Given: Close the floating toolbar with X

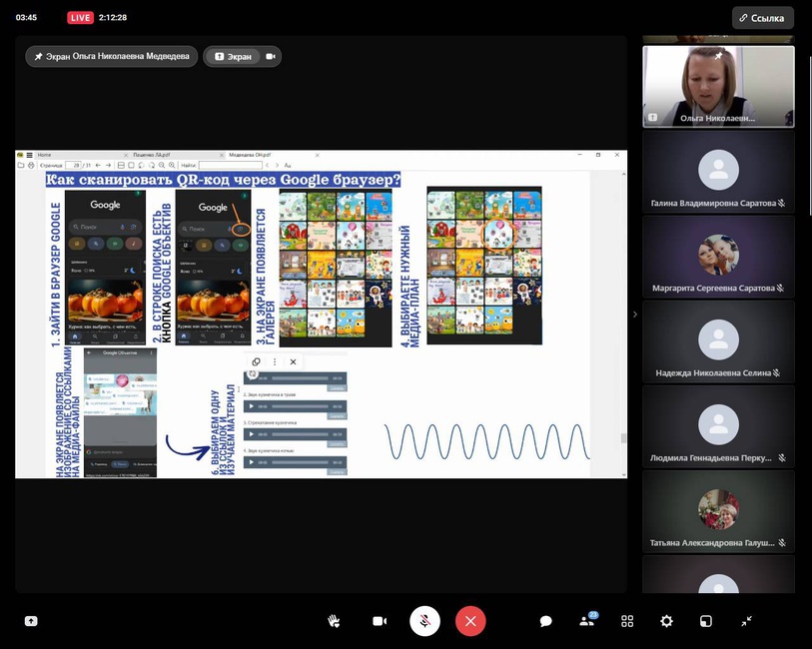Looking at the screenshot, I should pos(293,361).
